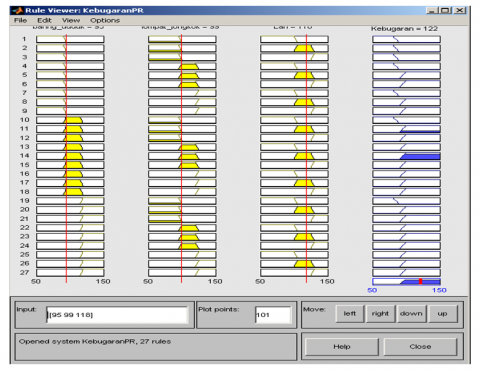Click the right move button
This screenshot has width=480, height=370.
[380, 314]
